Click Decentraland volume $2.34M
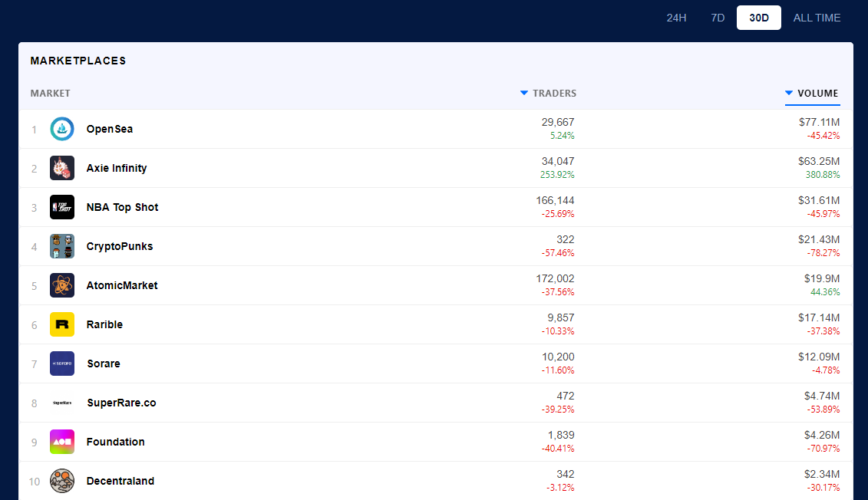Viewport: 868px width, 500px height. (x=822, y=474)
